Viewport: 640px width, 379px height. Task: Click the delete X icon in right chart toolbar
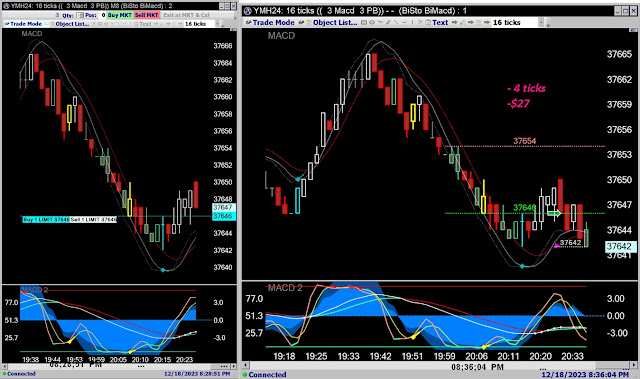(x=420, y=22)
